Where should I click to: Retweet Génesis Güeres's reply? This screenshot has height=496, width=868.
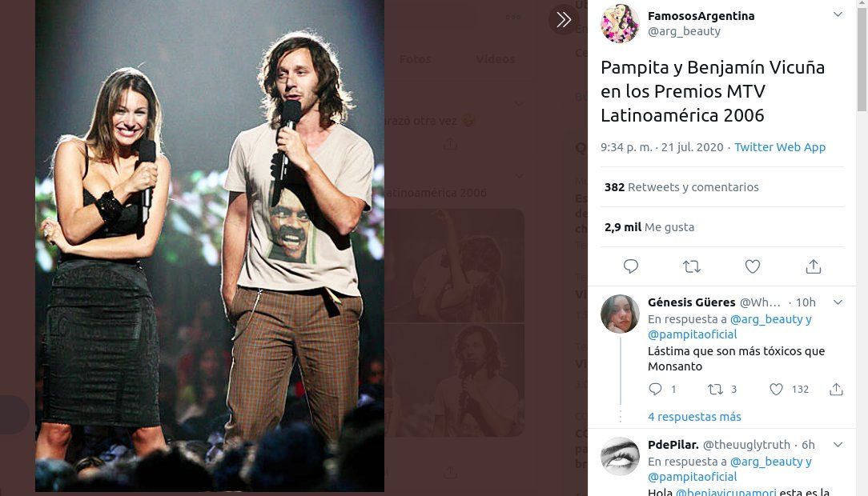click(x=713, y=389)
